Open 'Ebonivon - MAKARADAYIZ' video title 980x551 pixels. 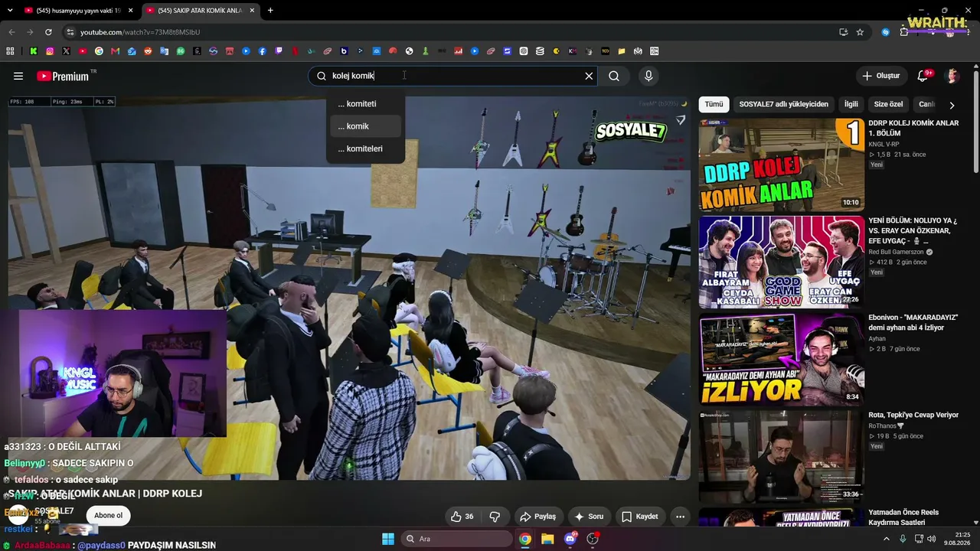tap(913, 322)
